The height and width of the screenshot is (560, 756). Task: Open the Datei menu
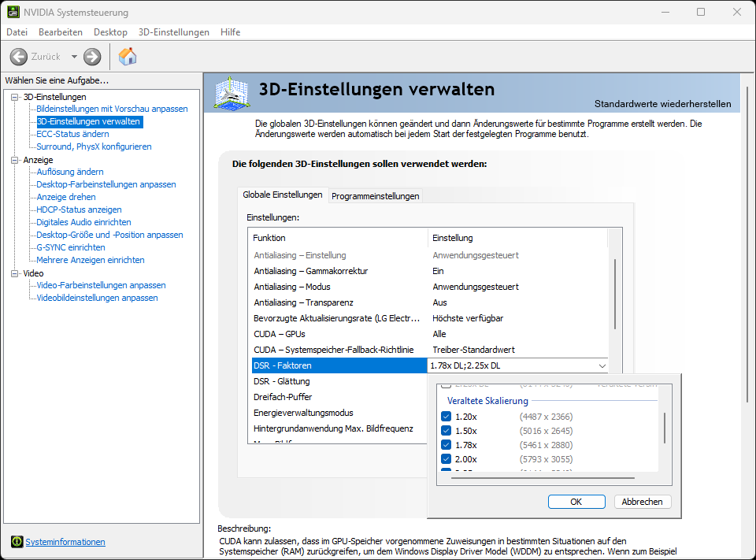(17, 32)
